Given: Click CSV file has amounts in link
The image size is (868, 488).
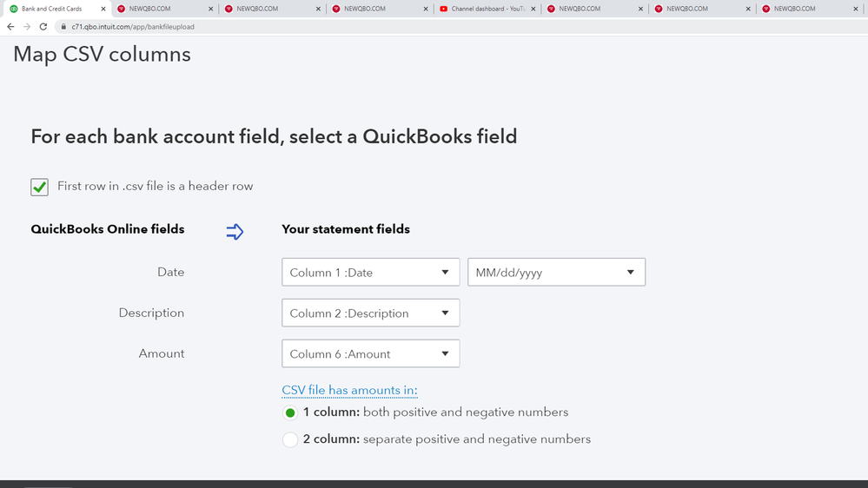Looking at the screenshot, I should [x=349, y=390].
